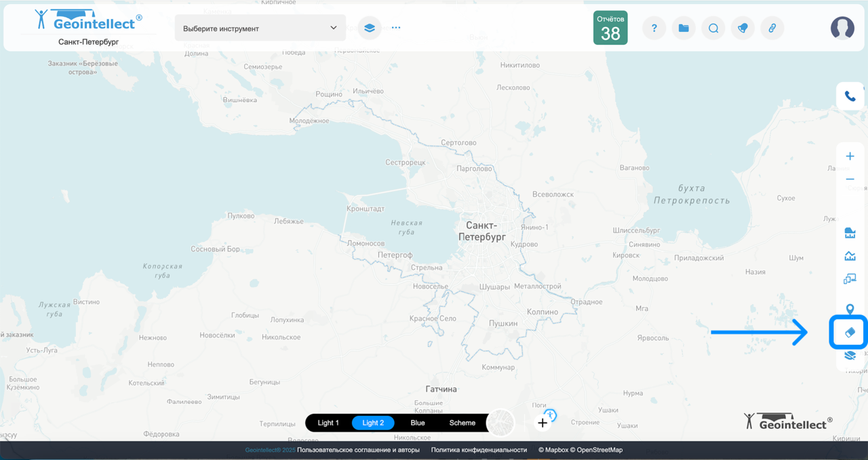Open 'Политика конфиденциальности' link
The width and height of the screenshot is (868, 460).
click(479, 450)
